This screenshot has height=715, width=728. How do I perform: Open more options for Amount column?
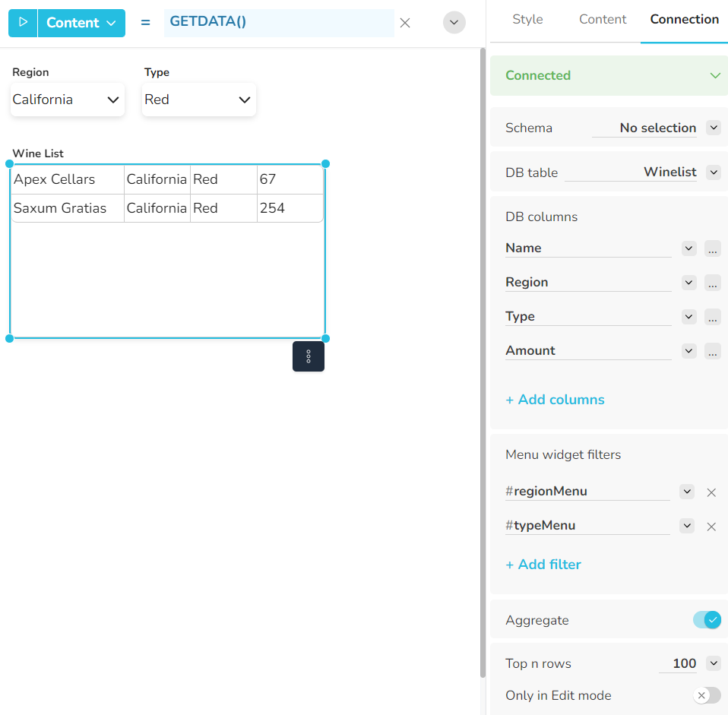(712, 351)
